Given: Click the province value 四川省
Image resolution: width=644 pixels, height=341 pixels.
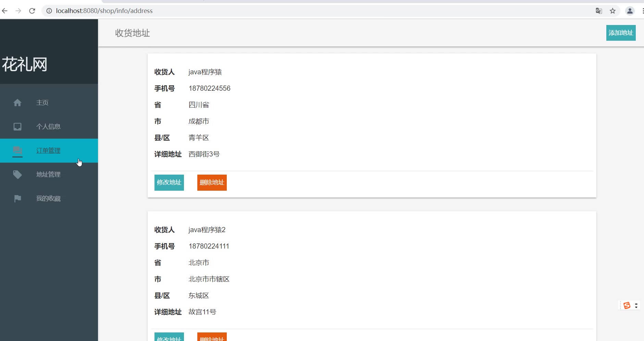Looking at the screenshot, I should (199, 105).
